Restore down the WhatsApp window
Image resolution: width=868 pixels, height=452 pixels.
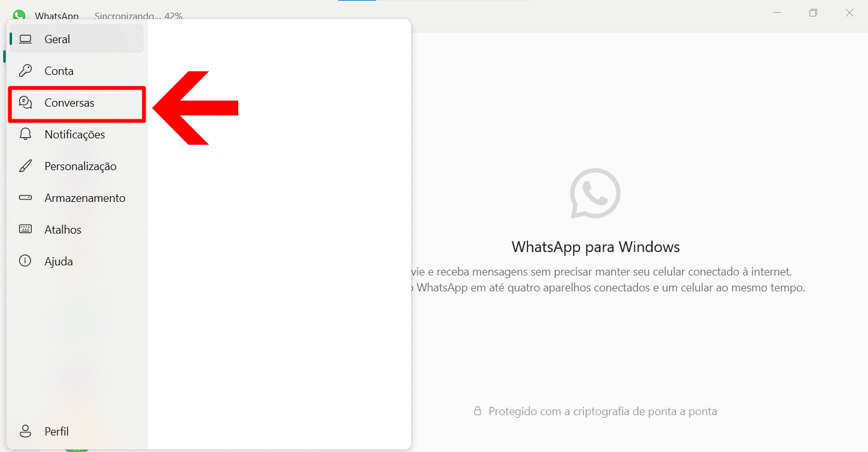[x=813, y=13]
